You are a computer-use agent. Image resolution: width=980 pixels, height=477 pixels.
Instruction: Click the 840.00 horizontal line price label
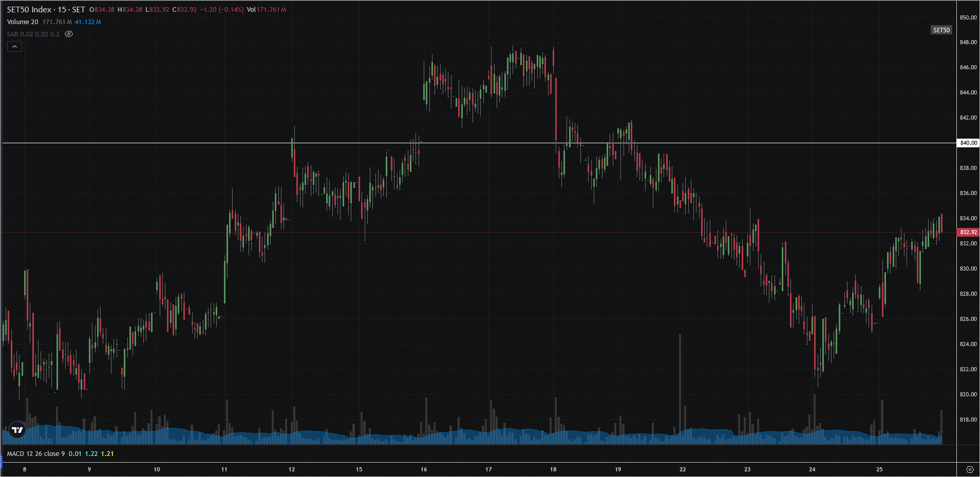point(968,143)
